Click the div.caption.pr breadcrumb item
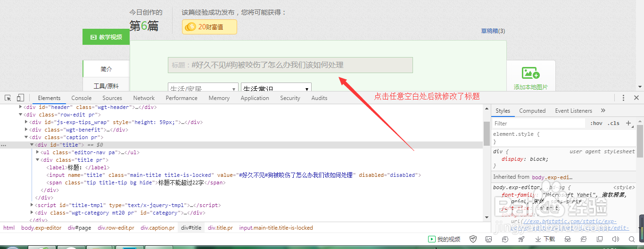Viewport: 644px width, 249px height. 157,227
